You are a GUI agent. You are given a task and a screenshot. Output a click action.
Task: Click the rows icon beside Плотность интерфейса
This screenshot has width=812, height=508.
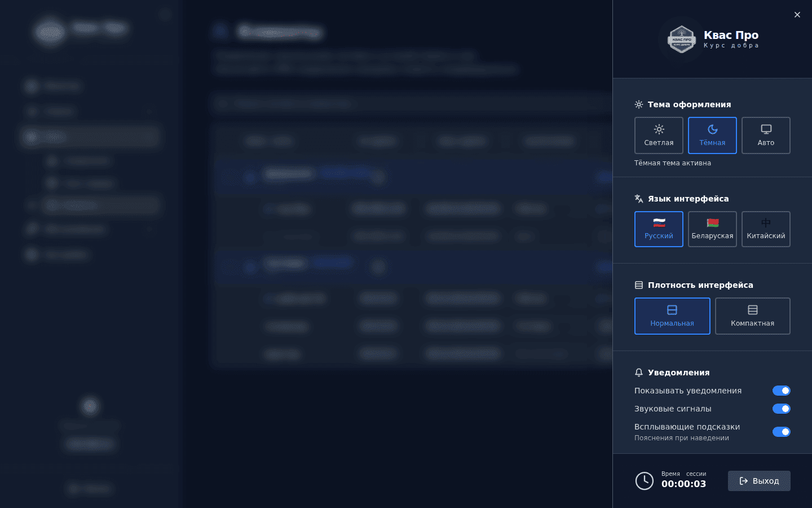point(639,285)
